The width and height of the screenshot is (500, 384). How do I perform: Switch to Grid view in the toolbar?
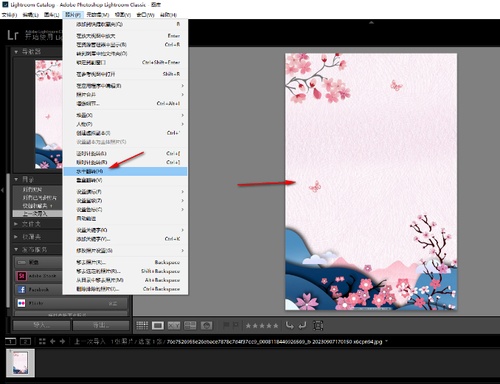[142, 325]
